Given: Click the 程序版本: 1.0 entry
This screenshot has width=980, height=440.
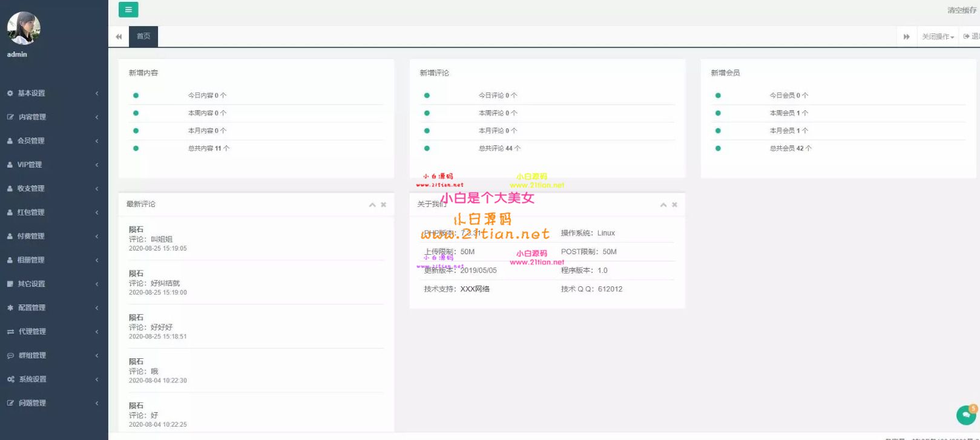Looking at the screenshot, I should tap(584, 271).
